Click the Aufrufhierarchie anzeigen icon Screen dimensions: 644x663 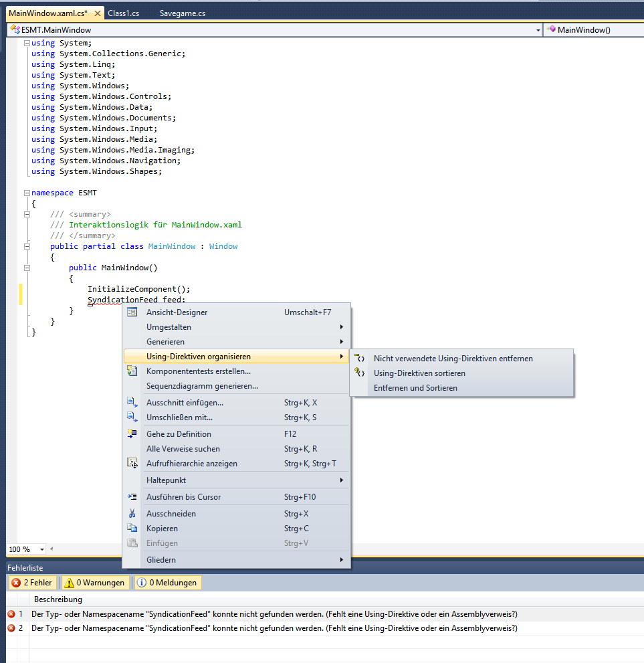(132, 464)
